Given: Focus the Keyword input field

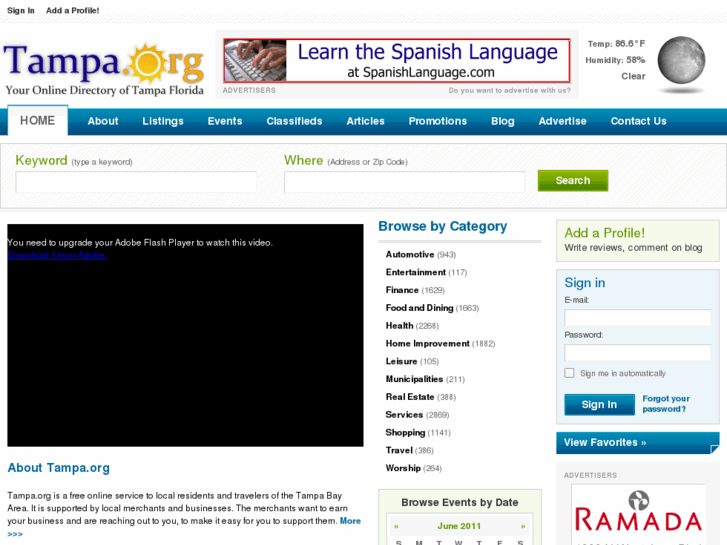Looking at the screenshot, I should click(136, 182).
